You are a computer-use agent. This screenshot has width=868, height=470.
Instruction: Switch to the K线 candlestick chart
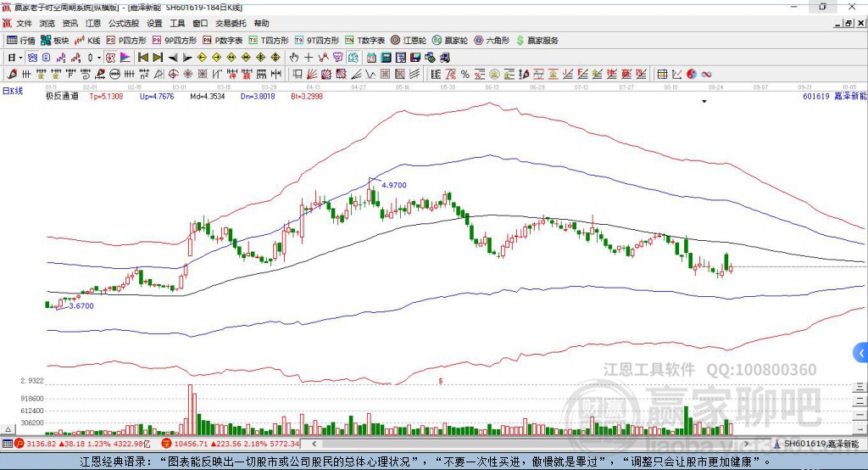tap(87, 41)
